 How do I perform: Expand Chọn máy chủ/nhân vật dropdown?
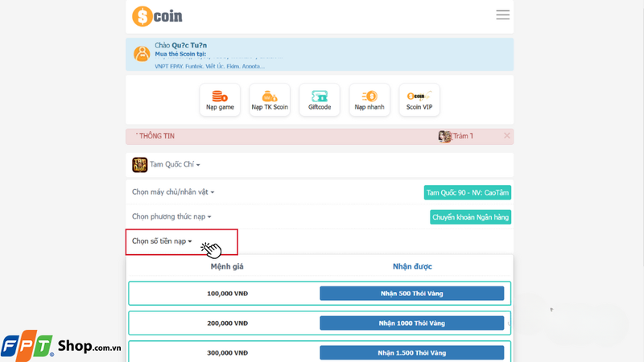[173, 192]
